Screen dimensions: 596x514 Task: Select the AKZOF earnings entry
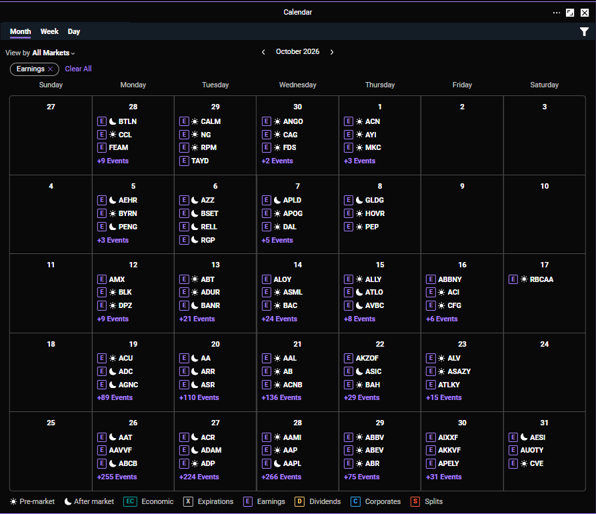click(361, 358)
